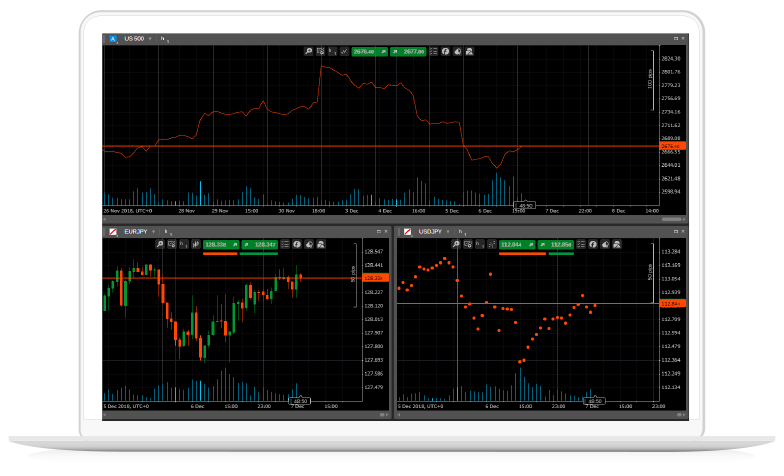
Task: Buy US 500 at 2677.08
Action: pyautogui.click(x=408, y=52)
